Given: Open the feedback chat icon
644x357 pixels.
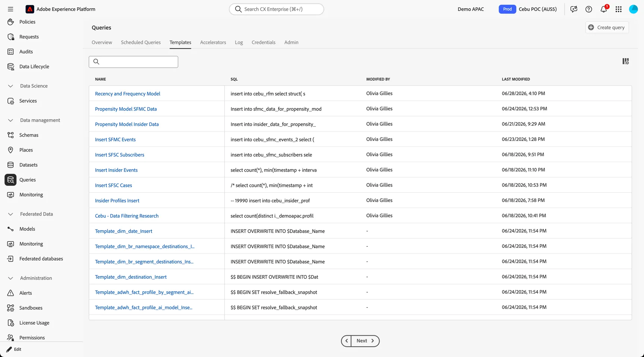Looking at the screenshot, I should pyautogui.click(x=574, y=9).
